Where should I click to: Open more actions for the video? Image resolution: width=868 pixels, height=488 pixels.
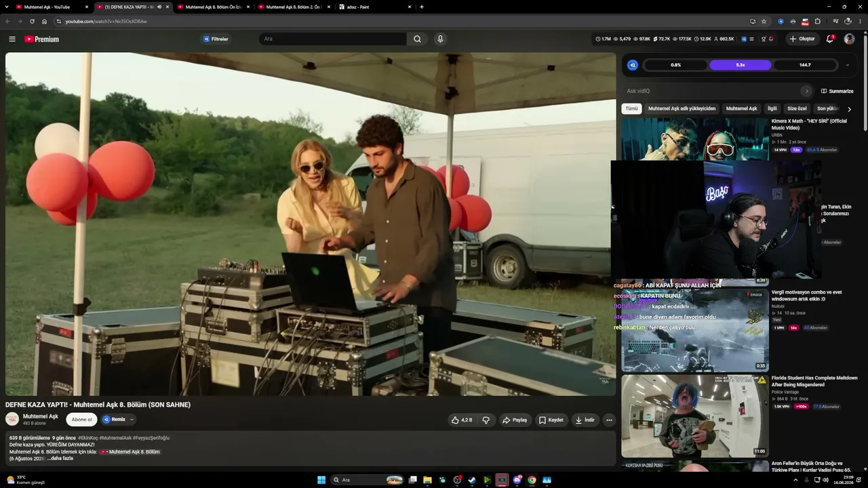click(x=609, y=420)
